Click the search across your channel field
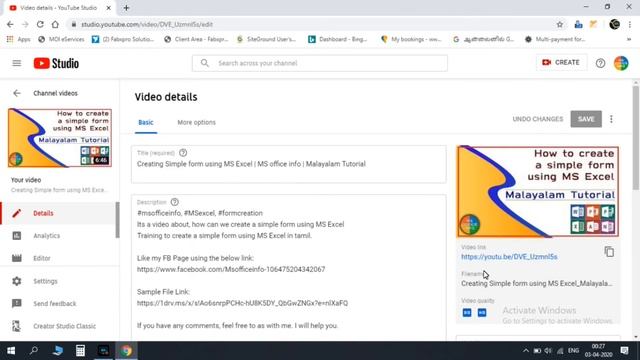Screen dimensions: 640x360 320,63
